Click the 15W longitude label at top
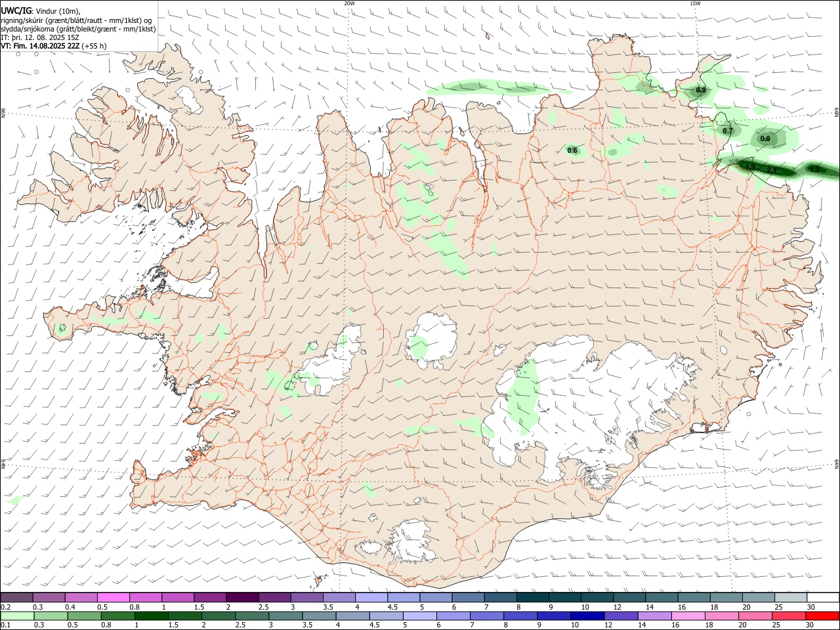Screen dimensions: 840x630 [695, 3]
